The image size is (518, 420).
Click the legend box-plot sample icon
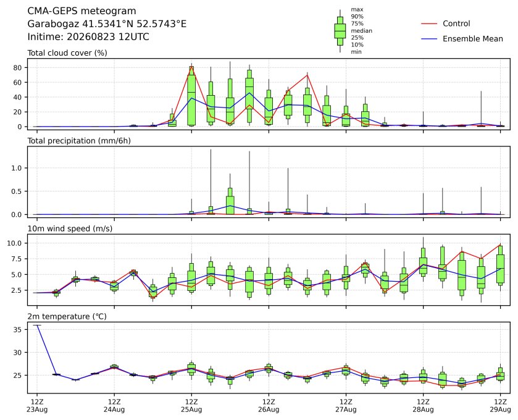(x=340, y=31)
